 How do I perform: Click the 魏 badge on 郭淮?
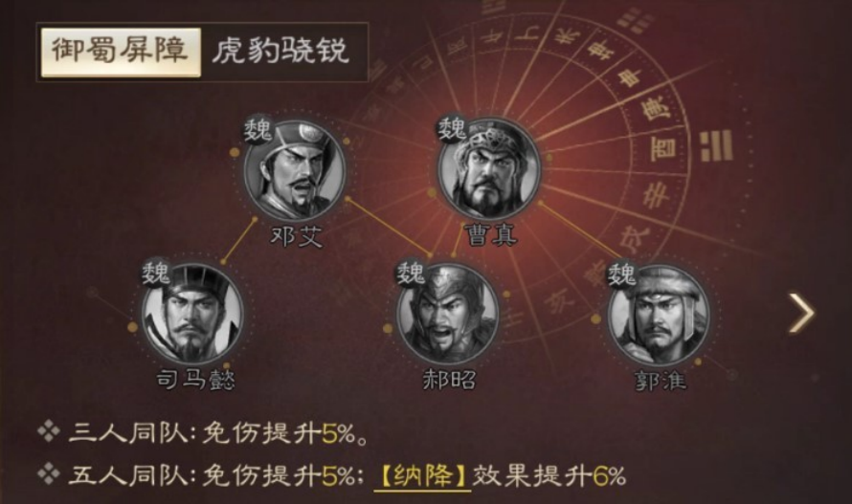pos(621,274)
